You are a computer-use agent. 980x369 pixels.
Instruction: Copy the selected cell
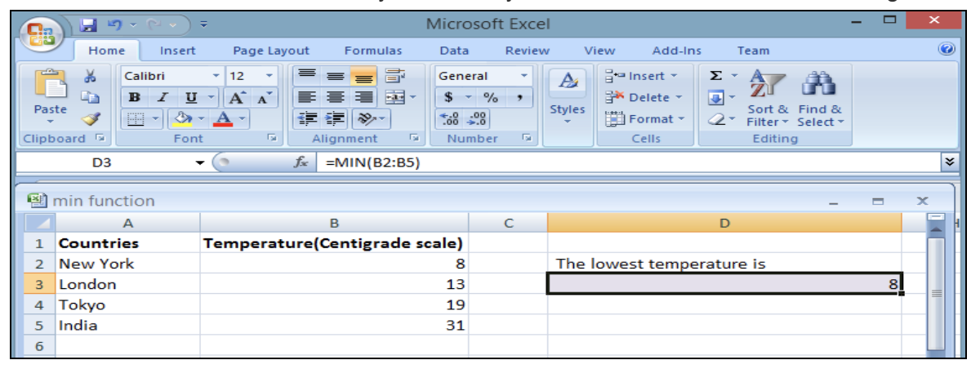click(x=91, y=97)
